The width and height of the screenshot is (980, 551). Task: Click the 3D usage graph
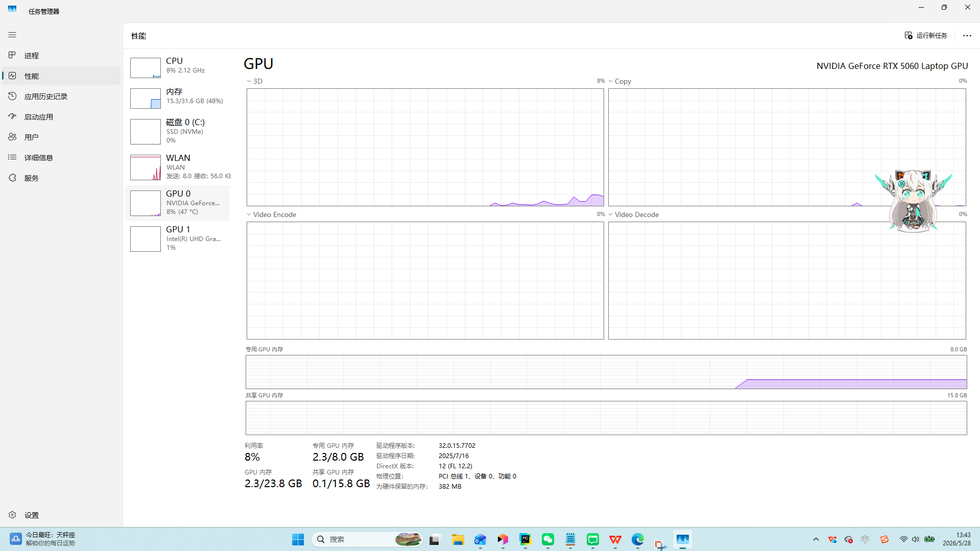point(425,148)
